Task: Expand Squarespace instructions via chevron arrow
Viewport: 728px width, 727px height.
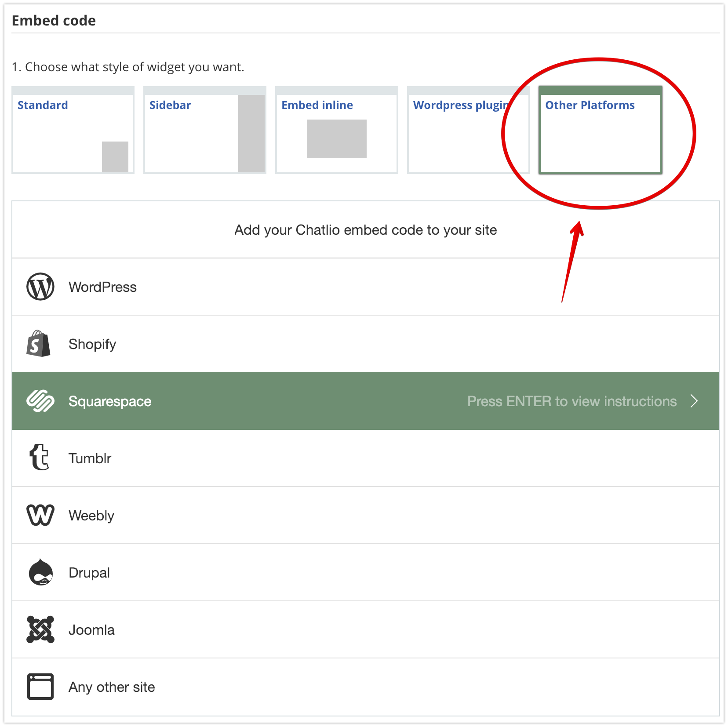Action: point(694,401)
